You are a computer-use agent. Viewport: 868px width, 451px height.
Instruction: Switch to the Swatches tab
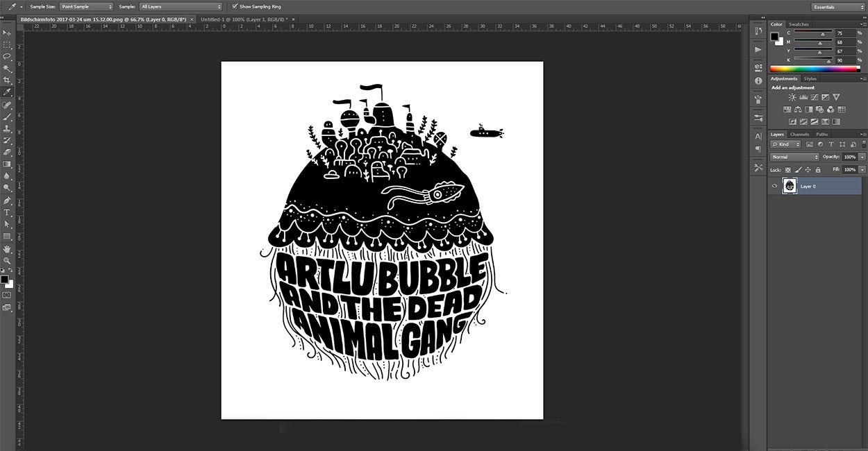pyautogui.click(x=799, y=24)
